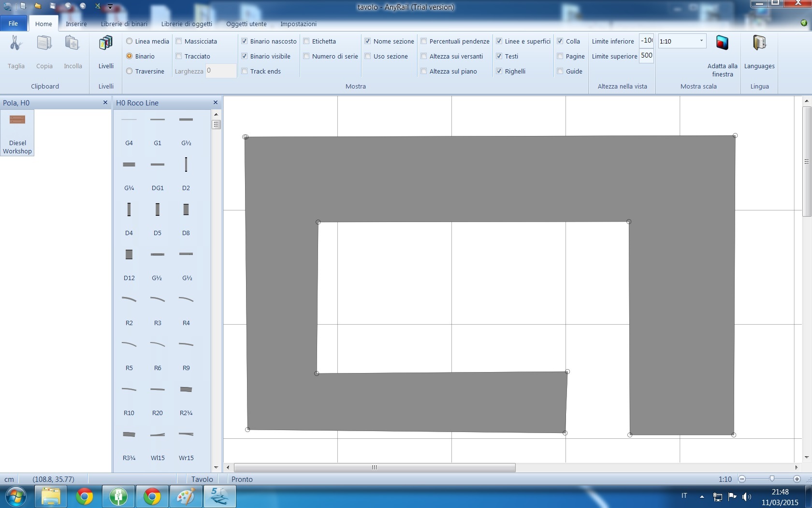Click the zoom out minus button
Image resolution: width=812 pixels, height=508 pixels.
[x=742, y=479]
